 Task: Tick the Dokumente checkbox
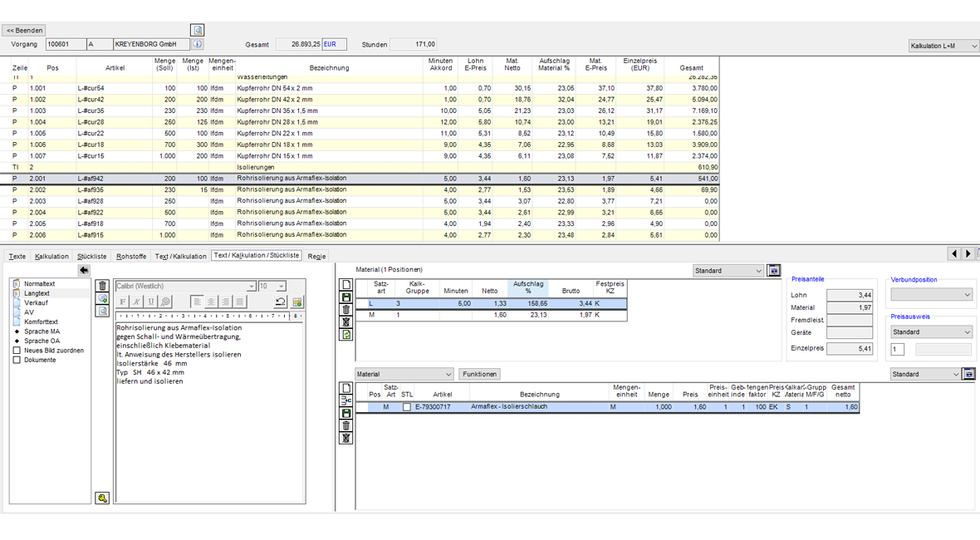[17, 361]
